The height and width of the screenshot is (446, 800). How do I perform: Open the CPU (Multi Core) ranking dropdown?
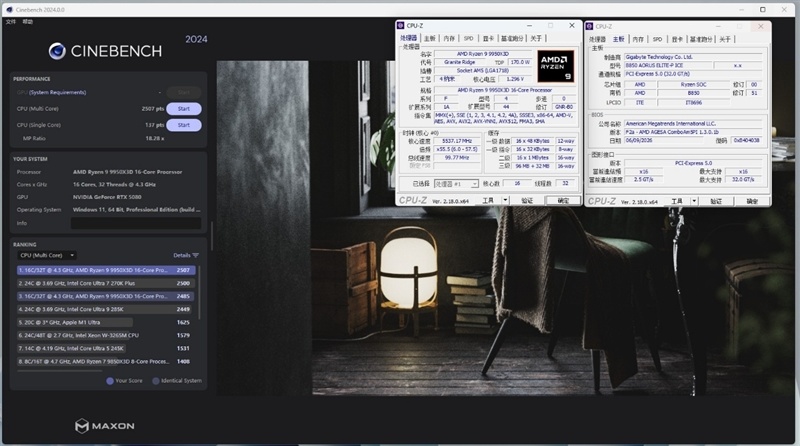[x=47, y=255]
